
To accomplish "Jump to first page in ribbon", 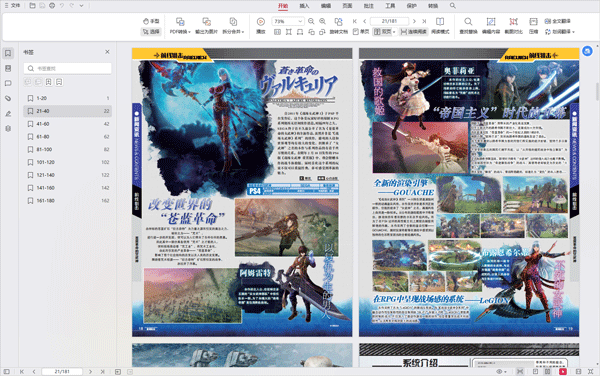I will [355, 21].
